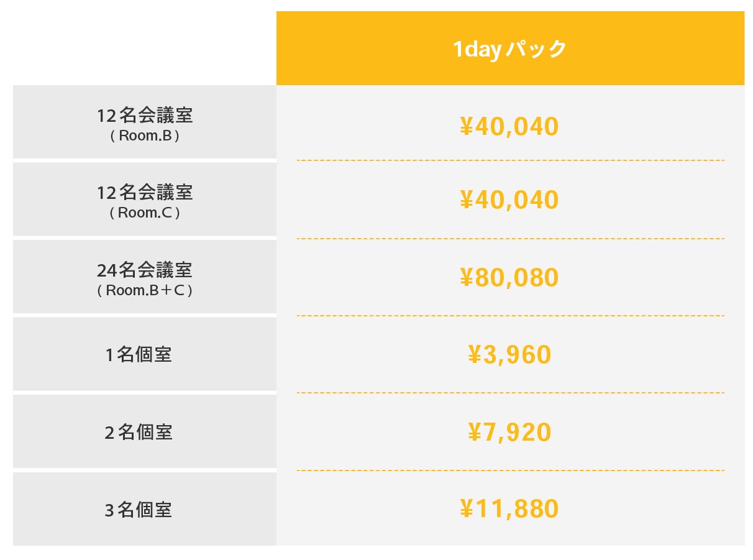Click the (Room.C) sub-label
The image size is (753, 560).
click(145, 213)
